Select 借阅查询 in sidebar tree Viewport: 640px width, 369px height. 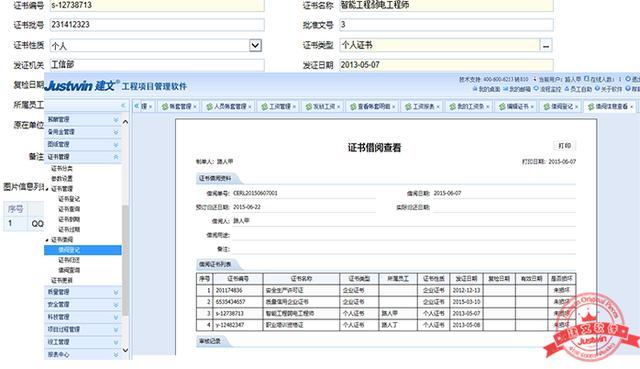click(69, 270)
